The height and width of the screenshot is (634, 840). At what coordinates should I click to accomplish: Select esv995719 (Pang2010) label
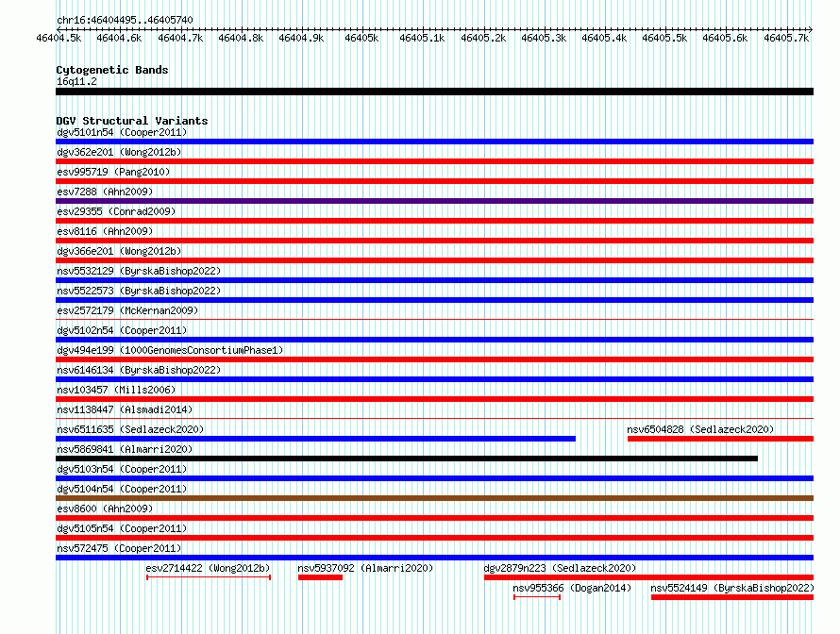[x=113, y=172]
